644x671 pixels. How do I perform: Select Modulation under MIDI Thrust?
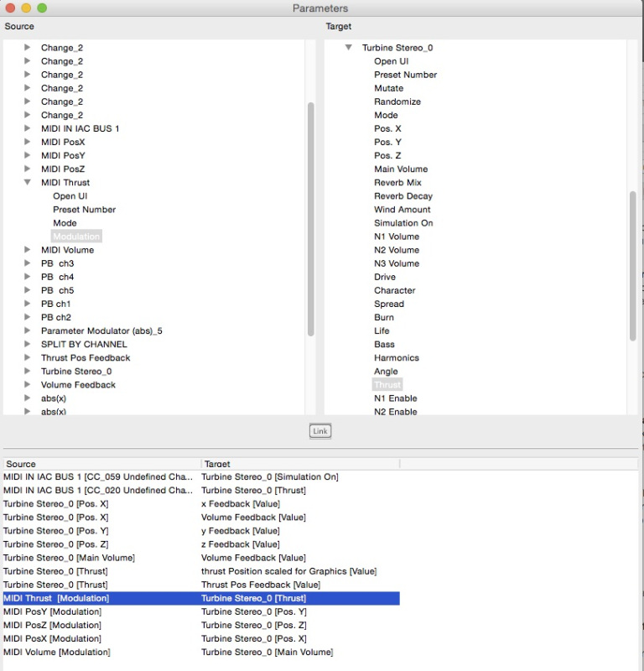[x=76, y=237]
